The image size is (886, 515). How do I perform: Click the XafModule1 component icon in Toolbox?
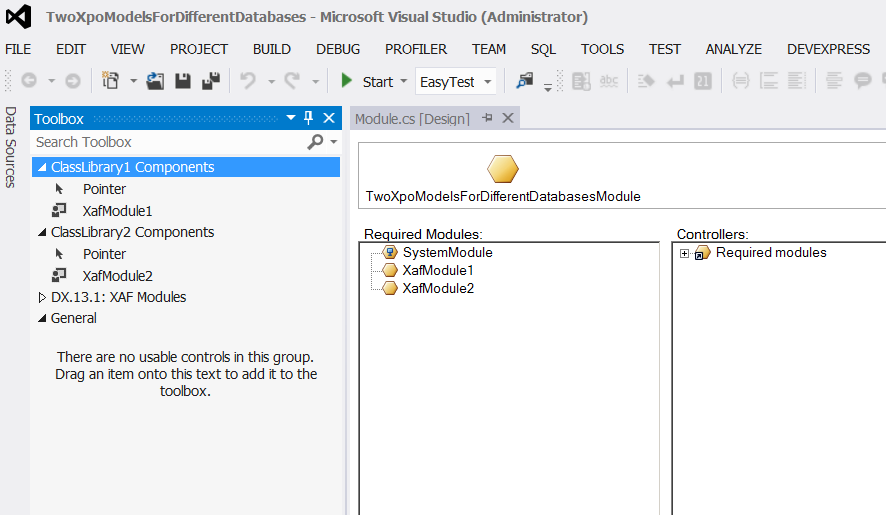59,211
